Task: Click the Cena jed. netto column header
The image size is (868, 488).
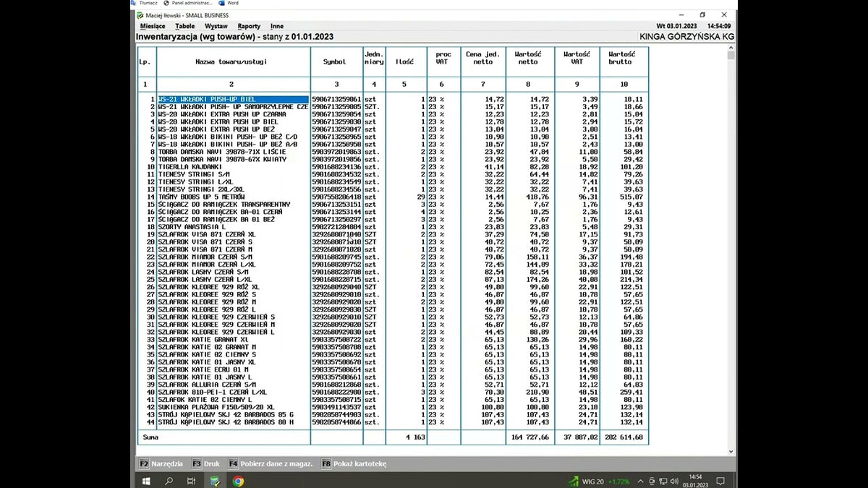Action: pos(483,61)
